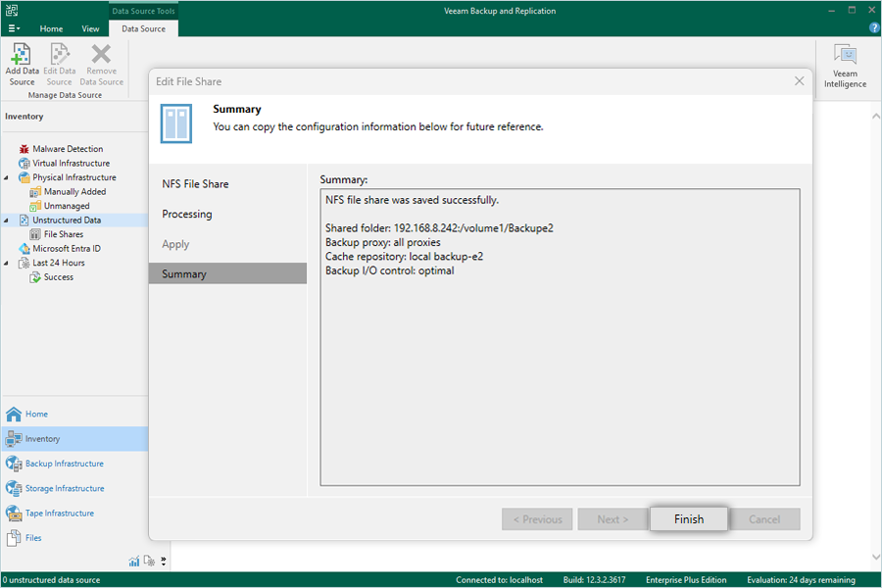Switch to the View ribbon tab
Image resolution: width=882 pixels, height=588 pixels.
(90, 28)
